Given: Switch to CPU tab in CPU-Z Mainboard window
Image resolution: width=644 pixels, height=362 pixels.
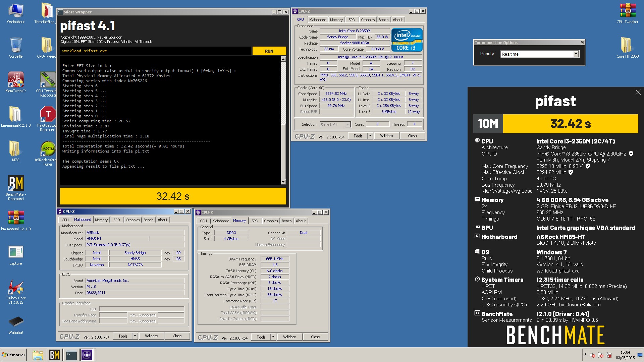Looking at the screenshot, I should coord(65,220).
